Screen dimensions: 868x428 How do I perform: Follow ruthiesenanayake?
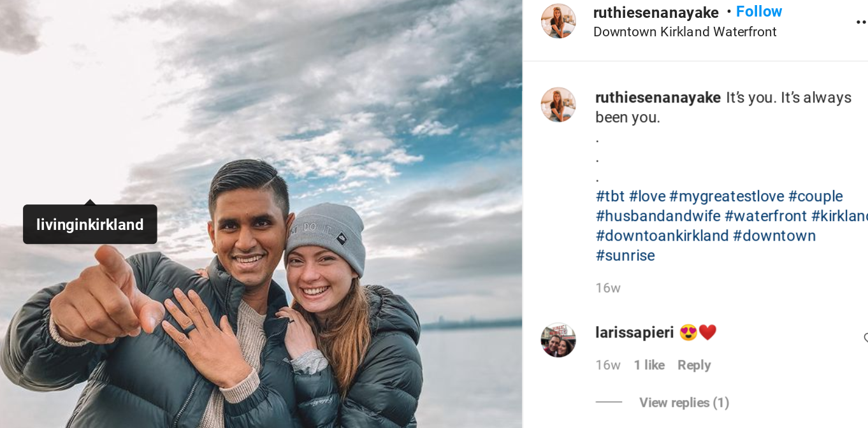759,11
